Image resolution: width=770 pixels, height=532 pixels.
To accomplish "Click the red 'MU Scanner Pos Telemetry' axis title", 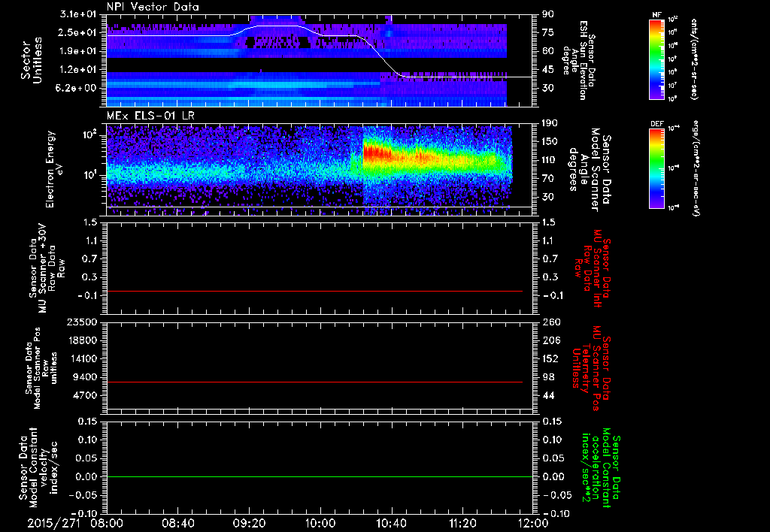I will [x=592, y=368].
